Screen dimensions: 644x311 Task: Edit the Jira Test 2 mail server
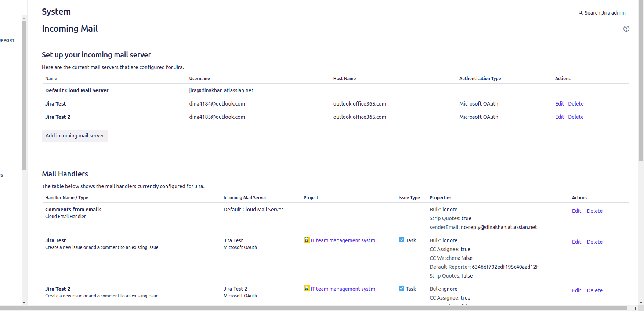click(560, 117)
